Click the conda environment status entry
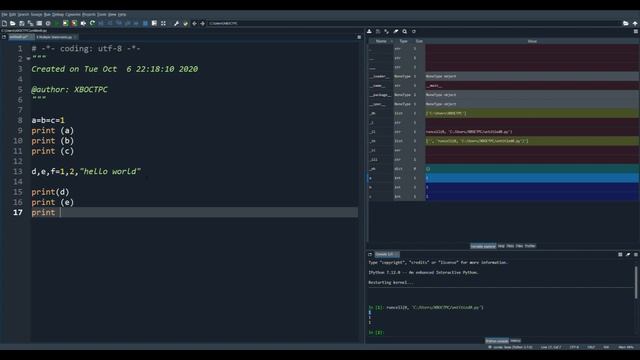 pyautogui.click(x=511, y=347)
